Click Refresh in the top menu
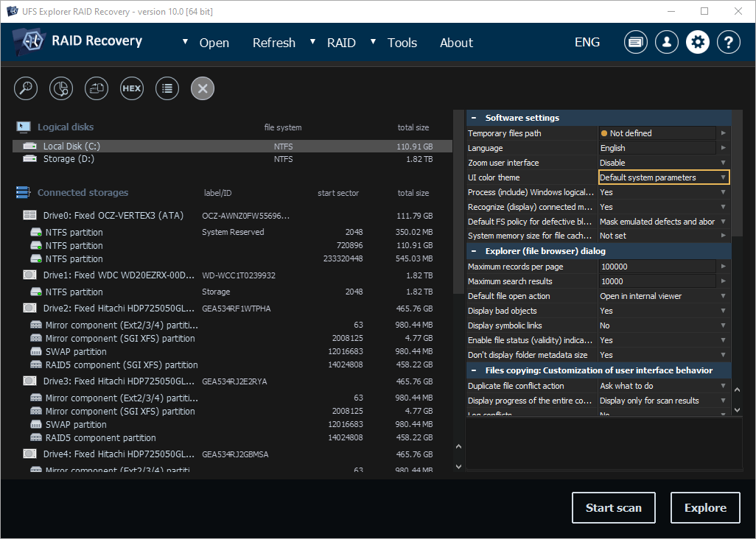This screenshot has height=539, width=756. (274, 43)
